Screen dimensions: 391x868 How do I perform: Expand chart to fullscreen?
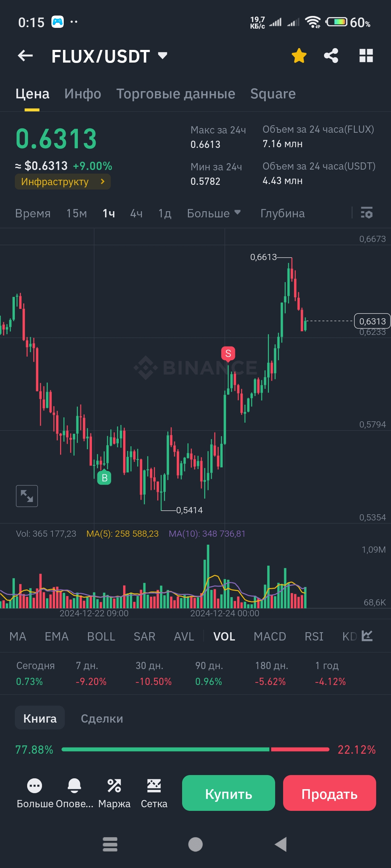(27, 496)
